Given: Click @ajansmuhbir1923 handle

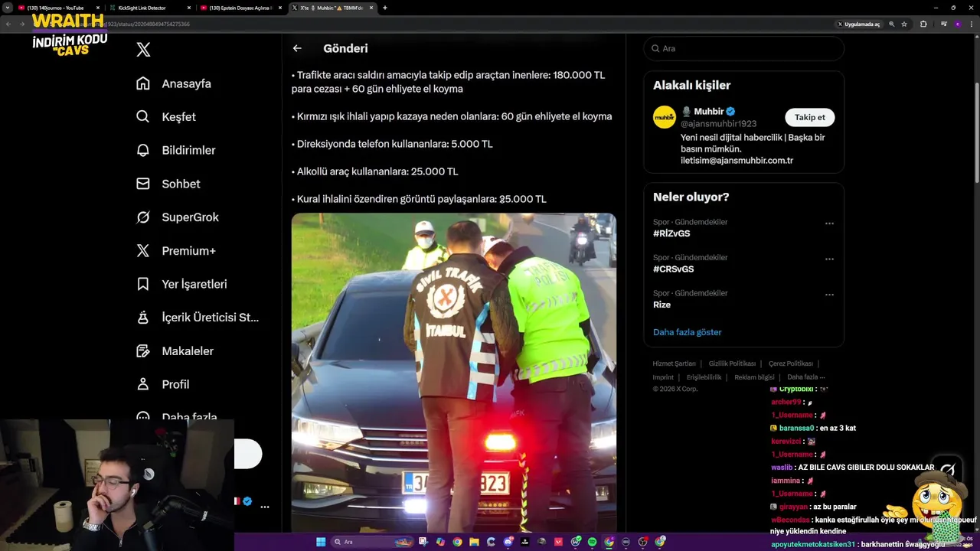Looking at the screenshot, I should (x=718, y=123).
